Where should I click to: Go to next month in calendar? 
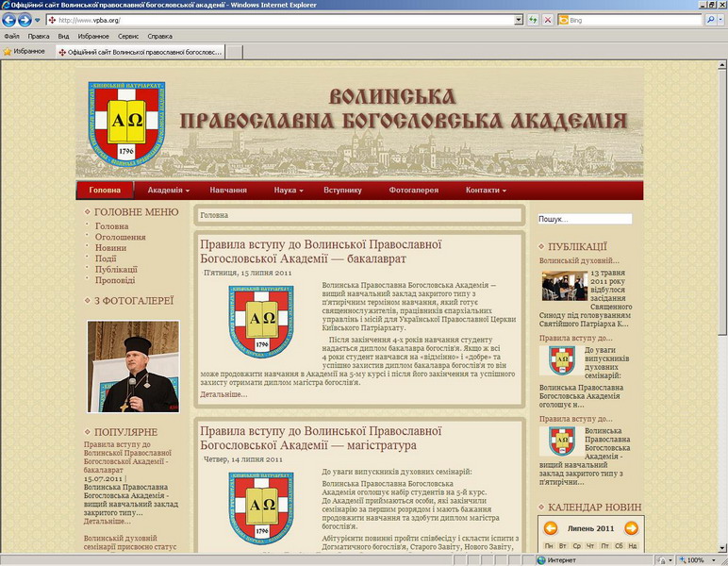pyautogui.click(x=631, y=528)
